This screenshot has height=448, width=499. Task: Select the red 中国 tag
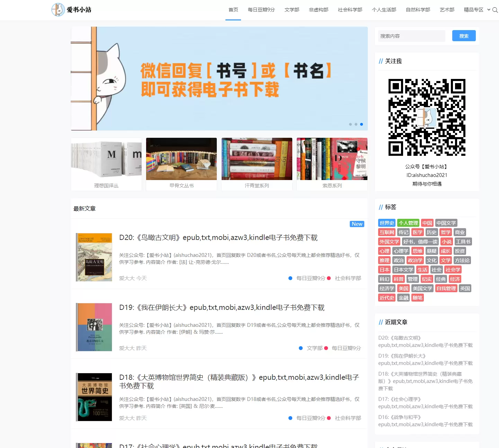427,223
